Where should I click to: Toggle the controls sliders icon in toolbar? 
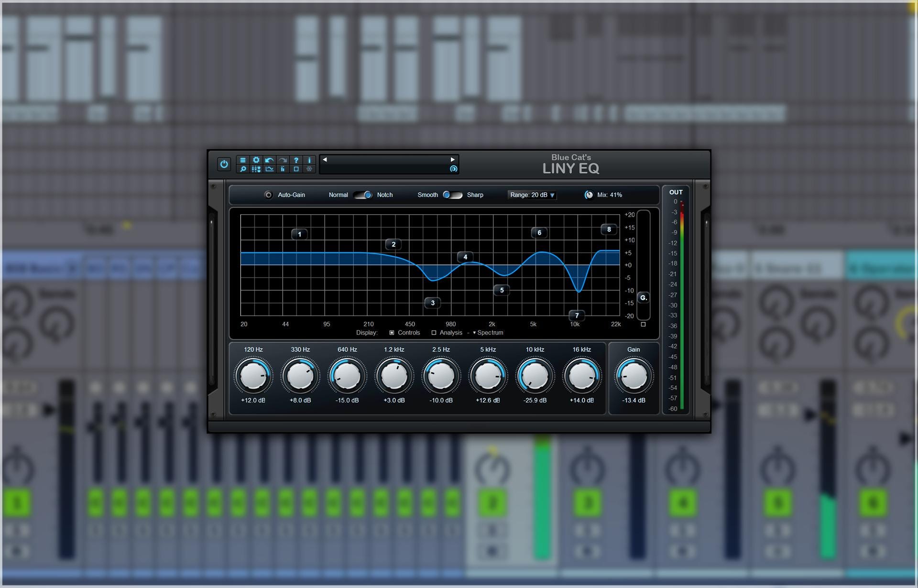coord(256,169)
